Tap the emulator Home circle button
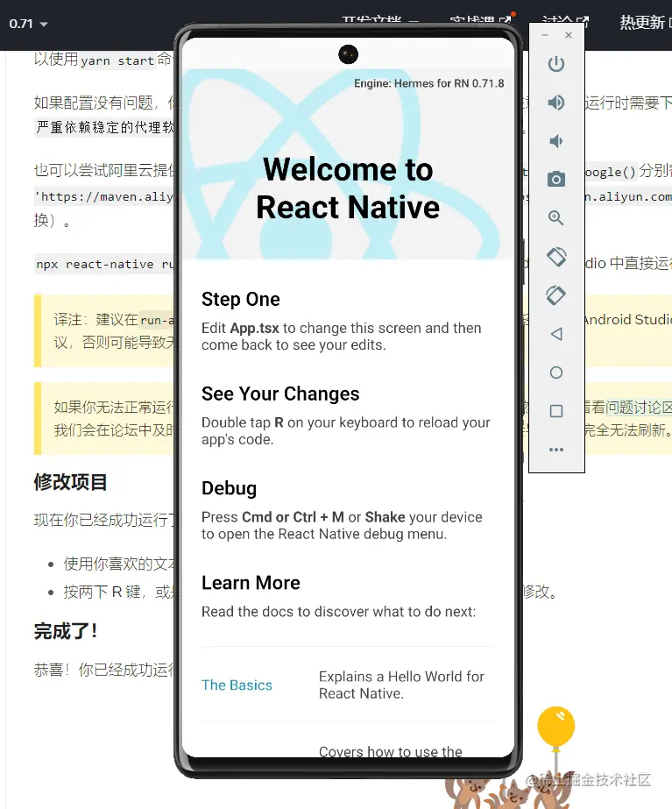Screen dimensions: 672x809 [556, 373]
